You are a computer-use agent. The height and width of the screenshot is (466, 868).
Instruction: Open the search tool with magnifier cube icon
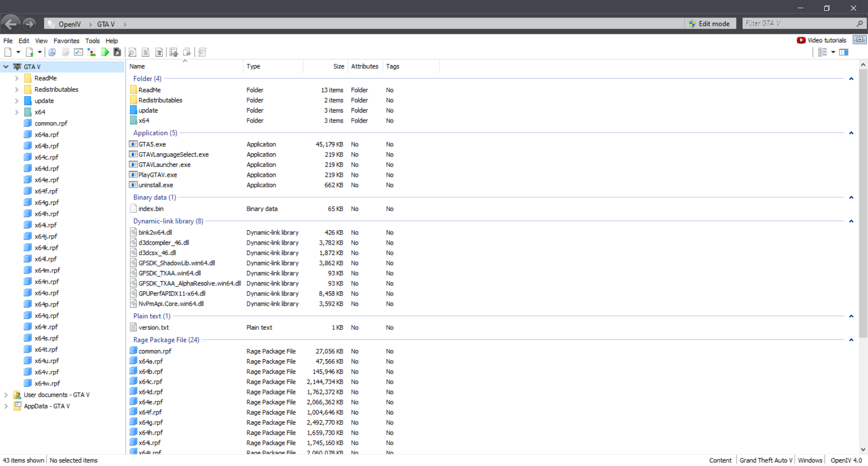point(52,52)
